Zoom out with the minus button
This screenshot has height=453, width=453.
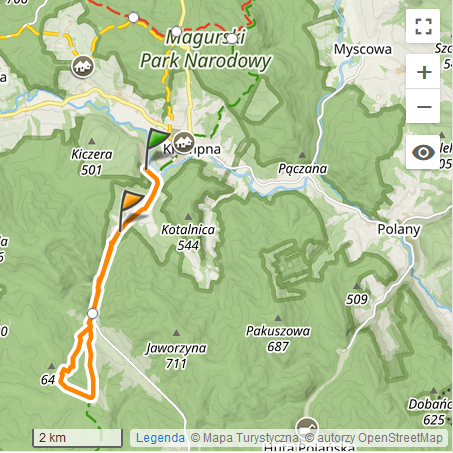click(423, 106)
